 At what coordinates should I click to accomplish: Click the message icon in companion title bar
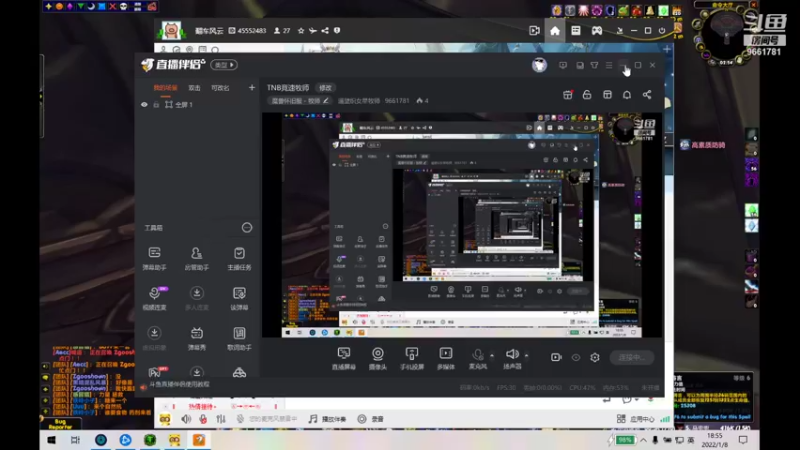click(563, 65)
